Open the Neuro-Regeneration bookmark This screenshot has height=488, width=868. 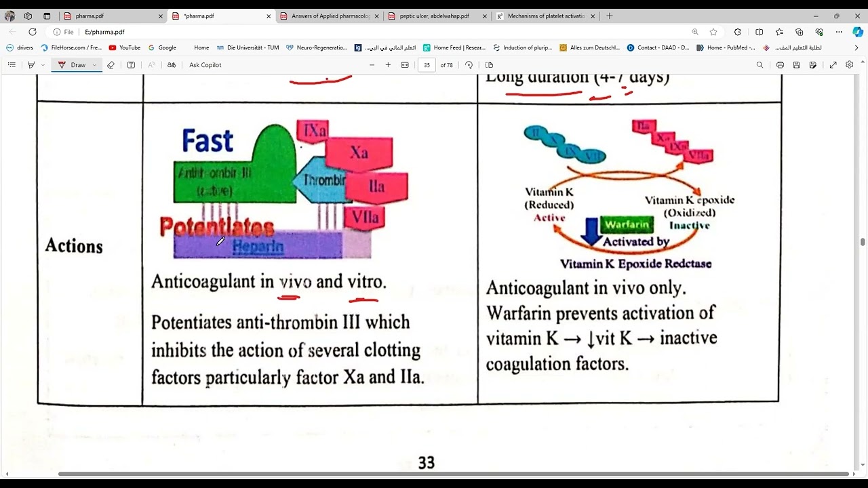317,47
